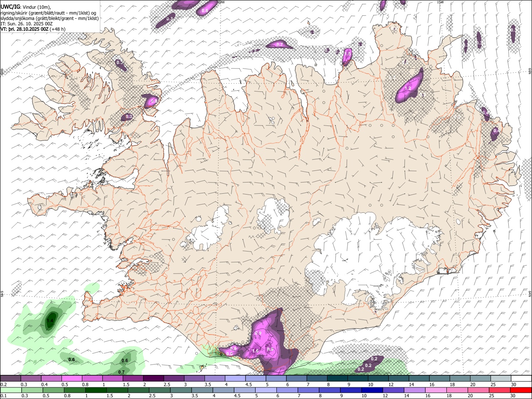Click the '30' label on the upper legend row
The width and height of the screenshot is (532, 399).
tap(514, 384)
